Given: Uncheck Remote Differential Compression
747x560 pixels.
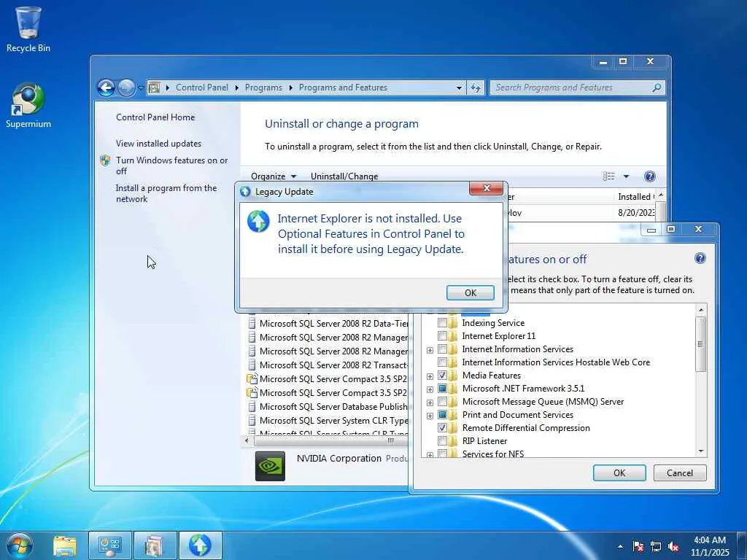Looking at the screenshot, I should (442, 427).
